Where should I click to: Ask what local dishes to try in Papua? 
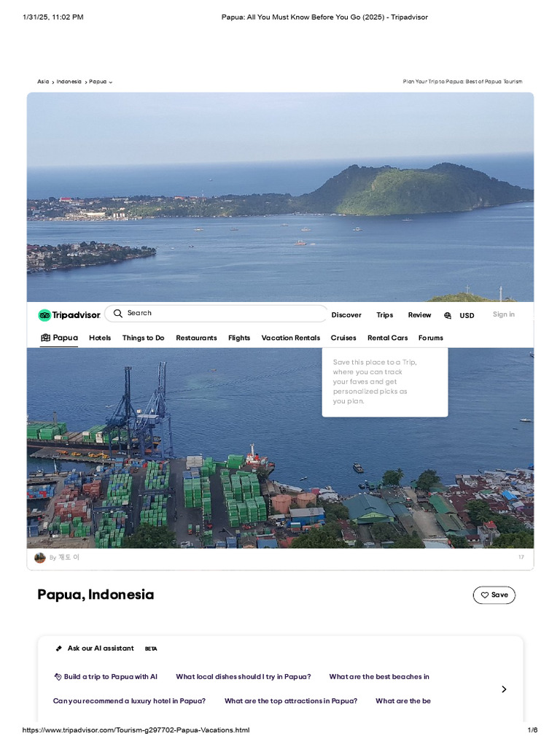pos(244,676)
